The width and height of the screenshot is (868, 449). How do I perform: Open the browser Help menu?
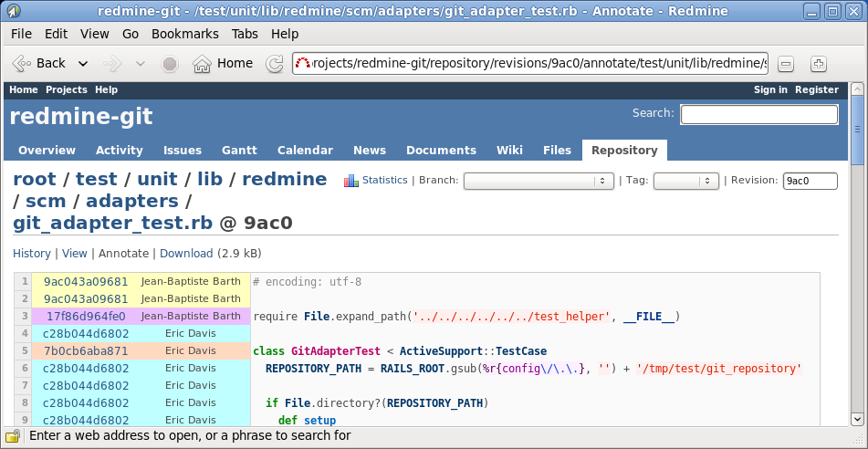pyautogui.click(x=285, y=34)
